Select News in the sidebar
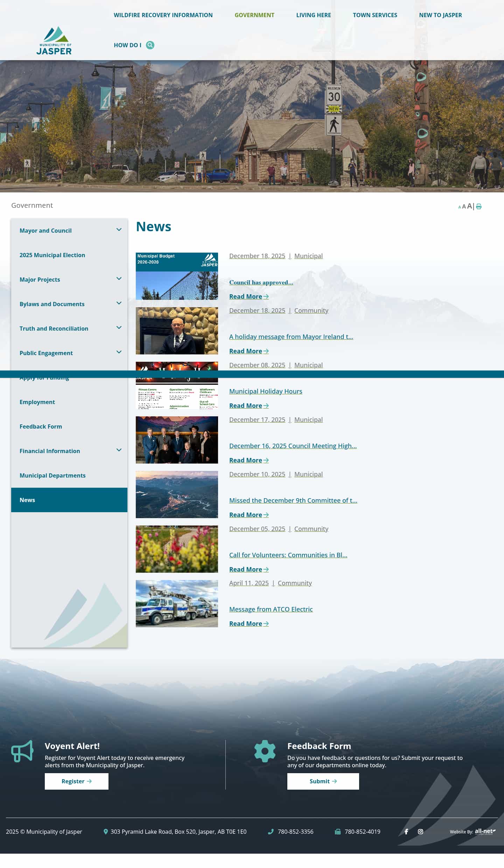The image size is (504, 868). 69,500
